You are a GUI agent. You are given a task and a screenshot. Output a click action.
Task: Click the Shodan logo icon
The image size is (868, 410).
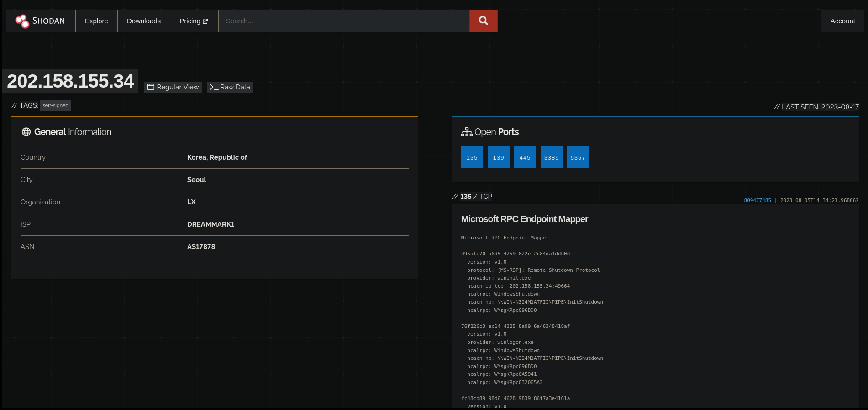click(x=22, y=21)
